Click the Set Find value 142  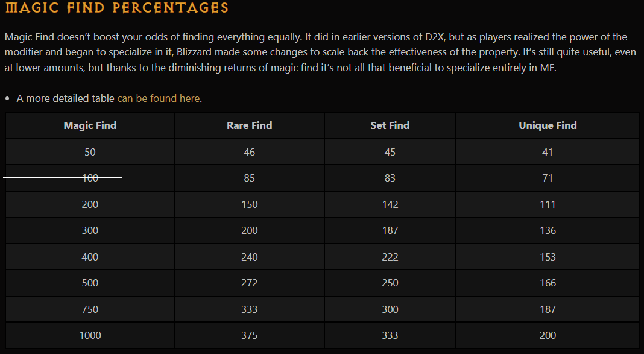pos(390,204)
